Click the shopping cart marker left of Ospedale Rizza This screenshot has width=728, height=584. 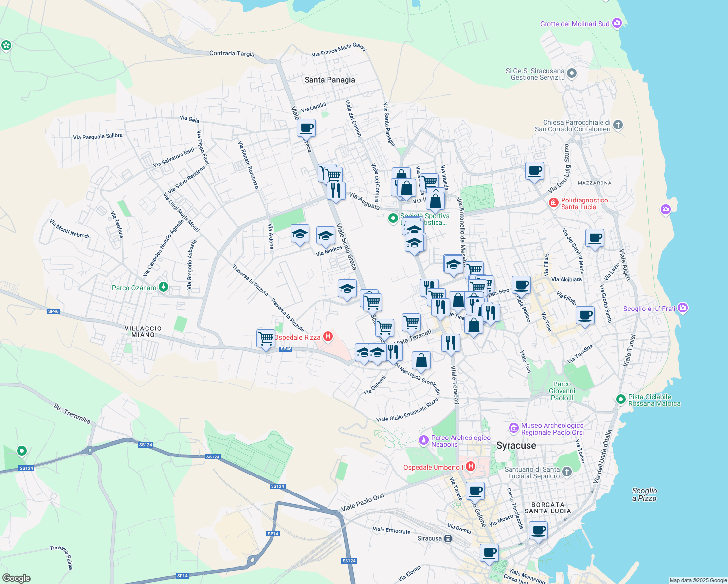(266, 338)
